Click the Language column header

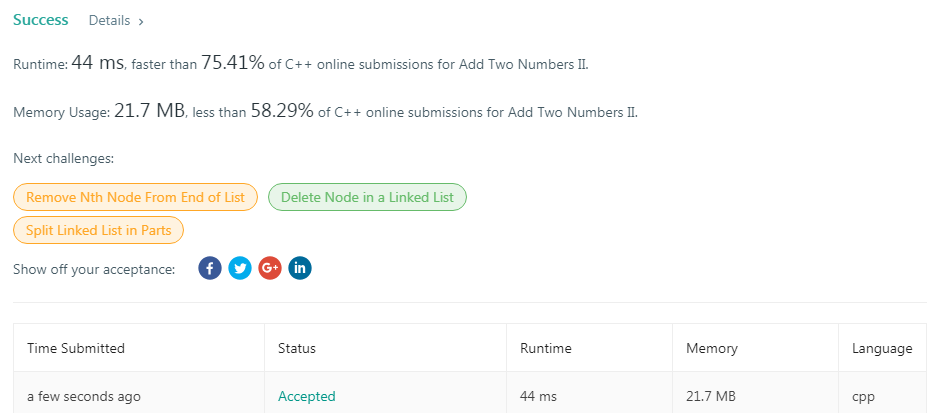pos(882,348)
